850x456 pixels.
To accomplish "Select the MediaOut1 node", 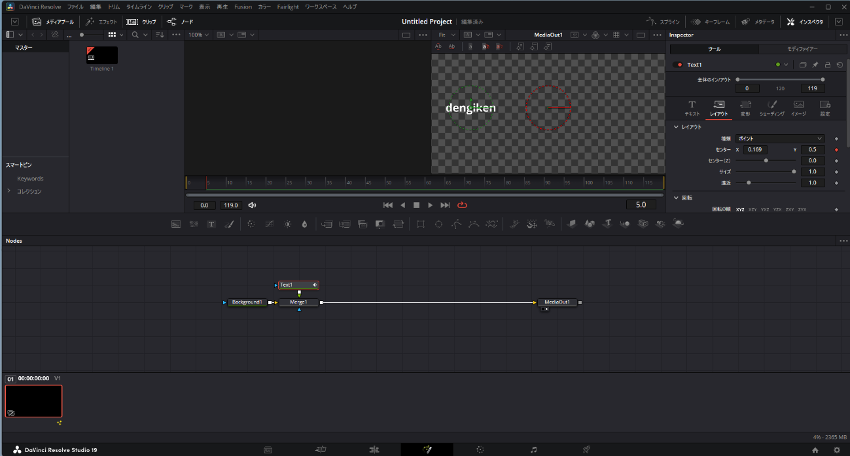I will pos(558,301).
